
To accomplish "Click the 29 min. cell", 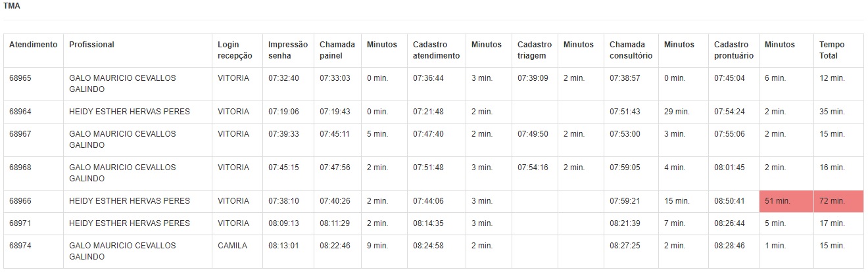I will click(677, 112).
